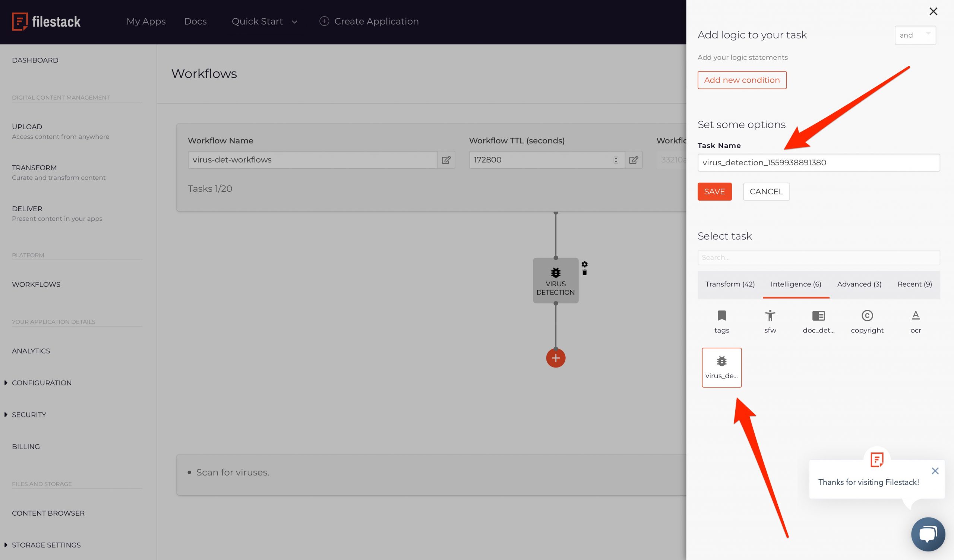Image resolution: width=954 pixels, height=560 pixels.
Task: Delete the Virus Detection node via trash icon
Action: click(x=585, y=273)
